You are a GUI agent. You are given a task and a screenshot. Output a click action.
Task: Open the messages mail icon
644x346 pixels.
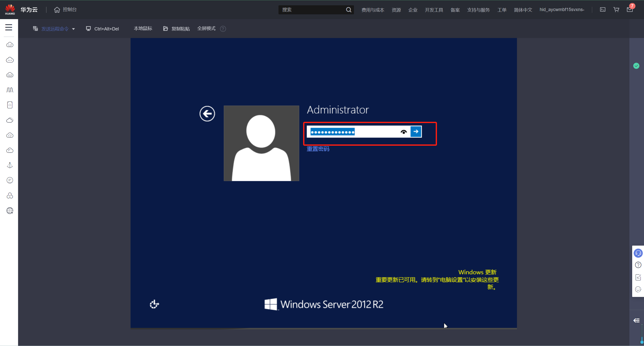[630, 10]
